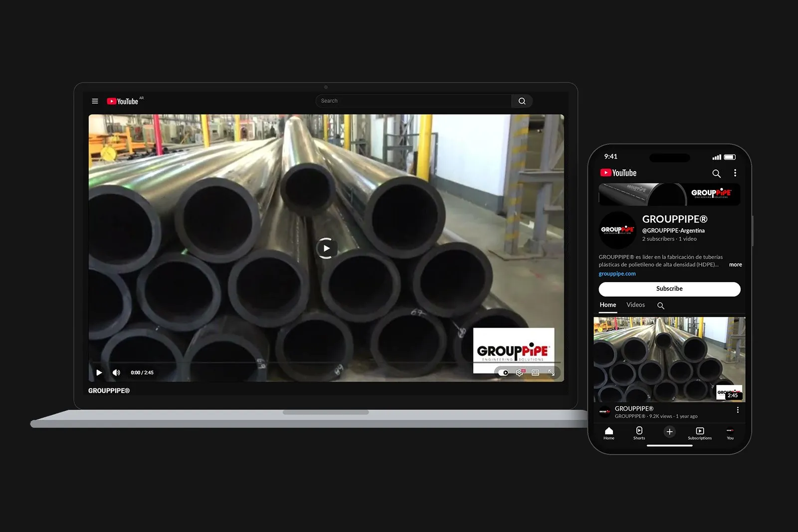Click the GROUPPIPE® video title on phone

[634, 408]
